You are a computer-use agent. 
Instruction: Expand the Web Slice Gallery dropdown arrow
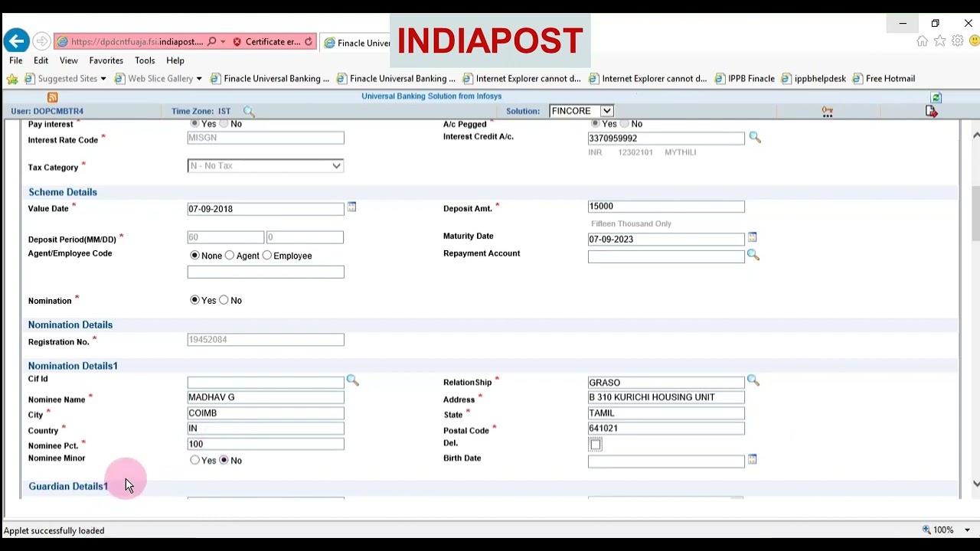coord(199,79)
